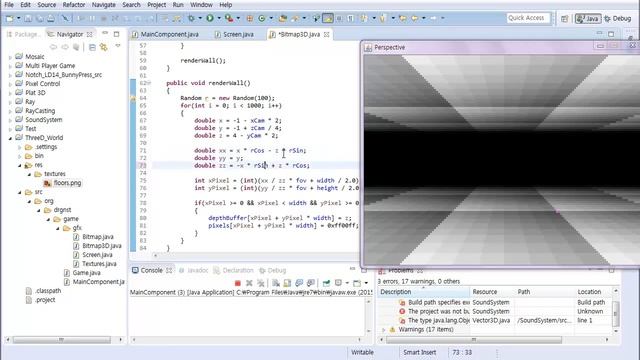
Task: Toggle Link with Editor in Navigator
Action: pyautogui.click(x=104, y=47)
